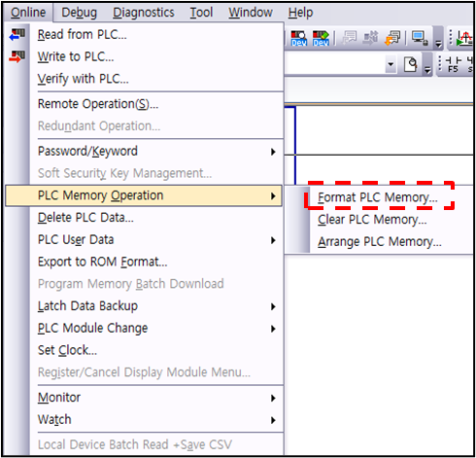
Task: Click the PLC Memory Operation menu item
Action: (x=144, y=195)
